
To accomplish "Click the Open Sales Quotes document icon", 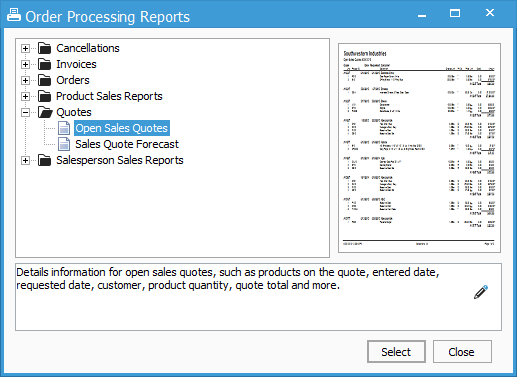I will point(64,128).
